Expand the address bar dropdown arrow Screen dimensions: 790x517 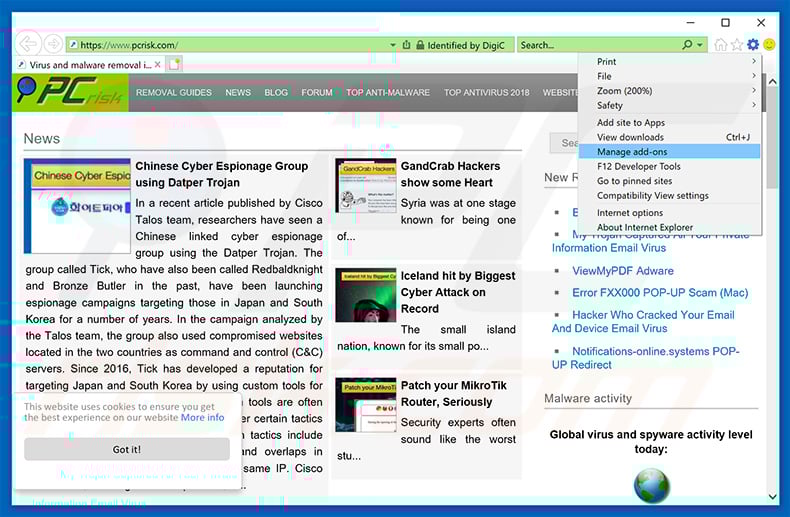(x=393, y=45)
